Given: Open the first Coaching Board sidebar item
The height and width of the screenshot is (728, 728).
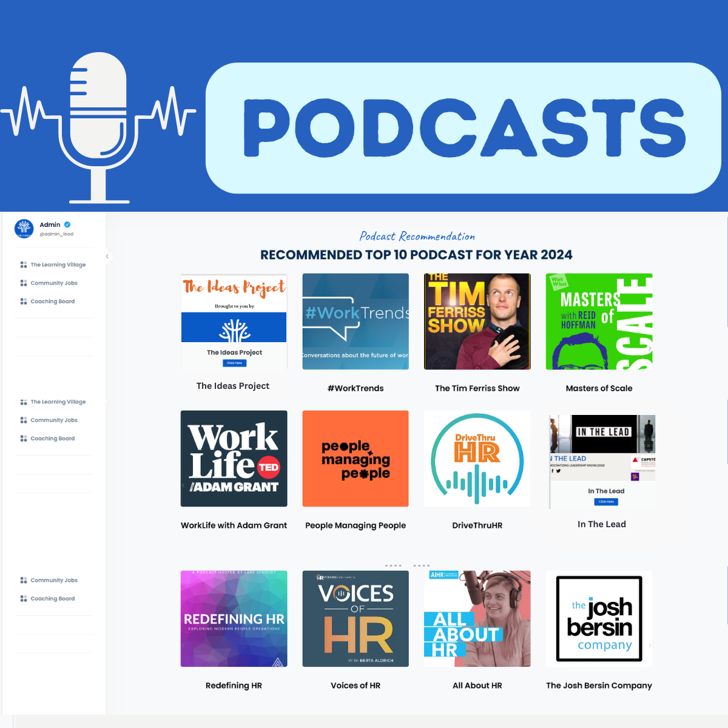Looking at the screenshot, I should [48, 301].
